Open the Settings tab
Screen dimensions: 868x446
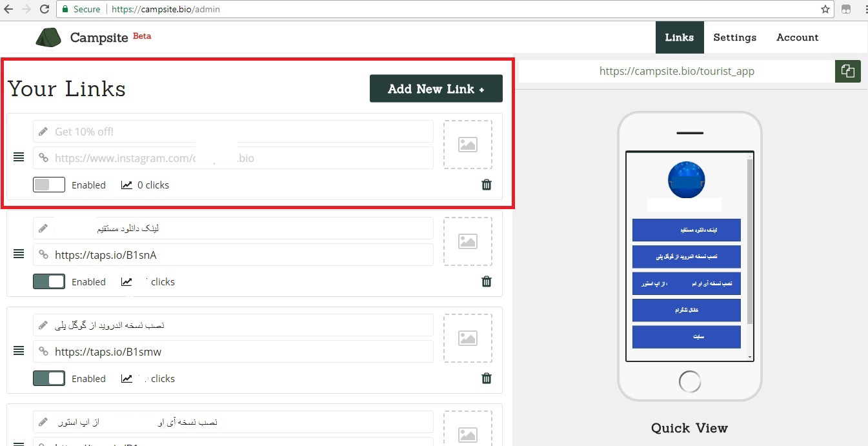click(x=735, y=37)
